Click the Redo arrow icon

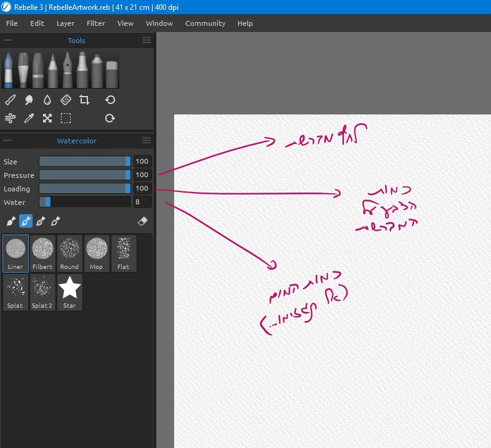[x=110, y=118]
